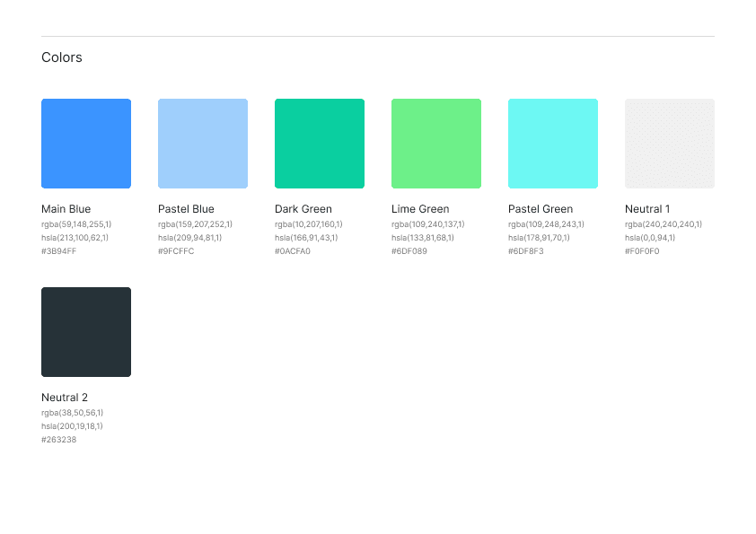Select the Neutral 2 dark swatch
The width and height of the screenshot is (756, 534).
(86, 332)
